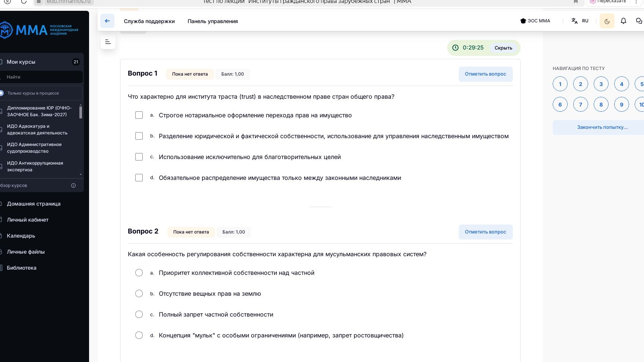The height and width of the screenshot is (362, 644).
Task: Check answer b about разделение собственности
Action: tap(139, 136)
